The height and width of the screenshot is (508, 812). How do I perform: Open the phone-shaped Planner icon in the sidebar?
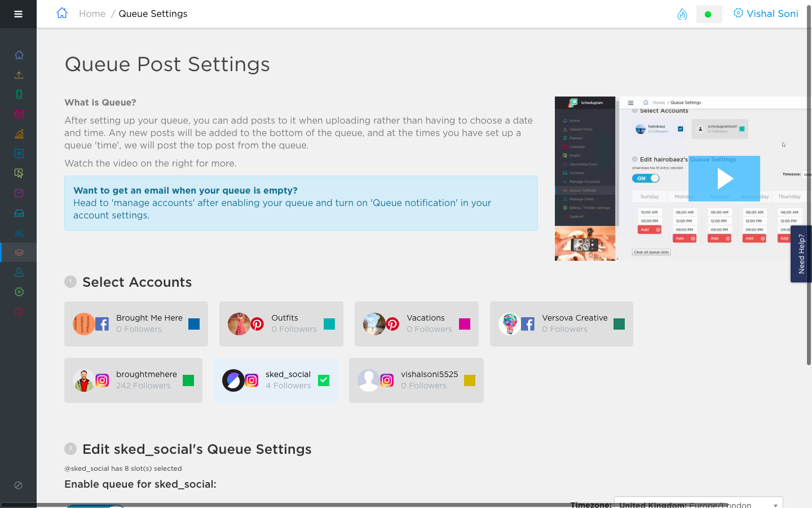coord(19,94)
